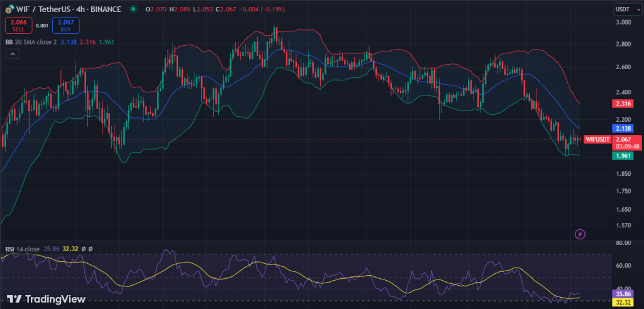The height and width of the screenshot is (309, 644).
Task: Click the green market status indicator dot
Action: click(133, 9)
